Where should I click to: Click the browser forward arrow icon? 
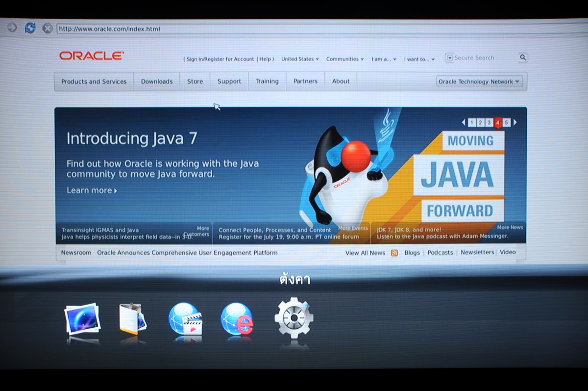(12, 27)
